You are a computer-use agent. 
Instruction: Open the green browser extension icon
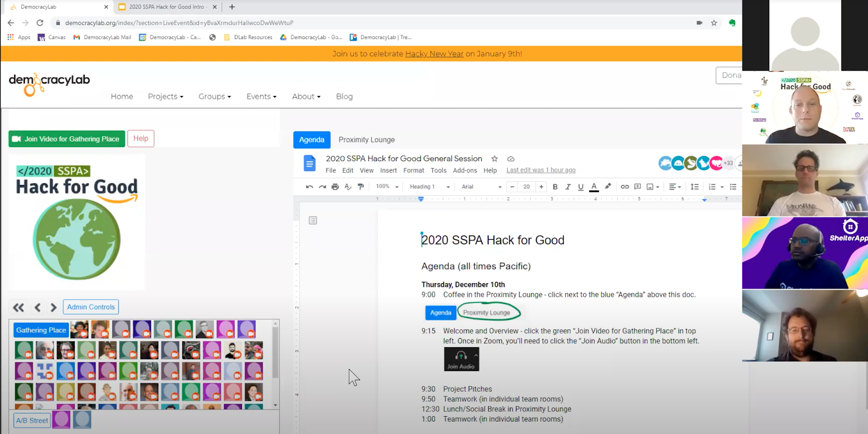pyautogui.click(x=732, y=23)
